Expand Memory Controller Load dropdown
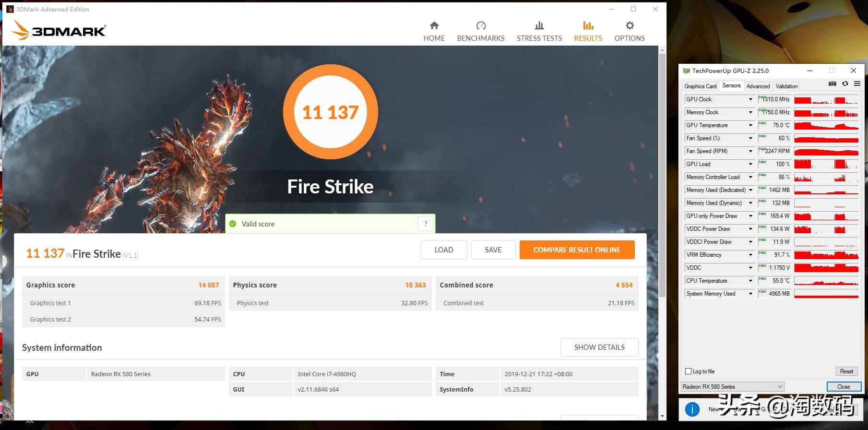 [750, 177]
